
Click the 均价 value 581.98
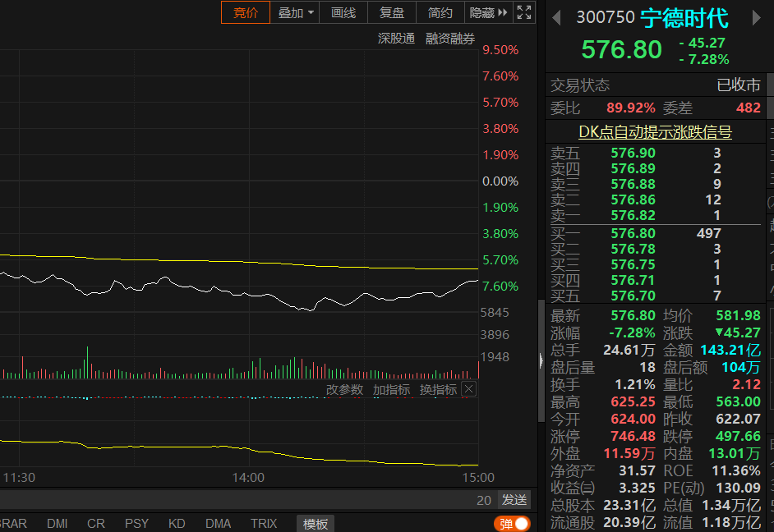click(x=738, y=315)
